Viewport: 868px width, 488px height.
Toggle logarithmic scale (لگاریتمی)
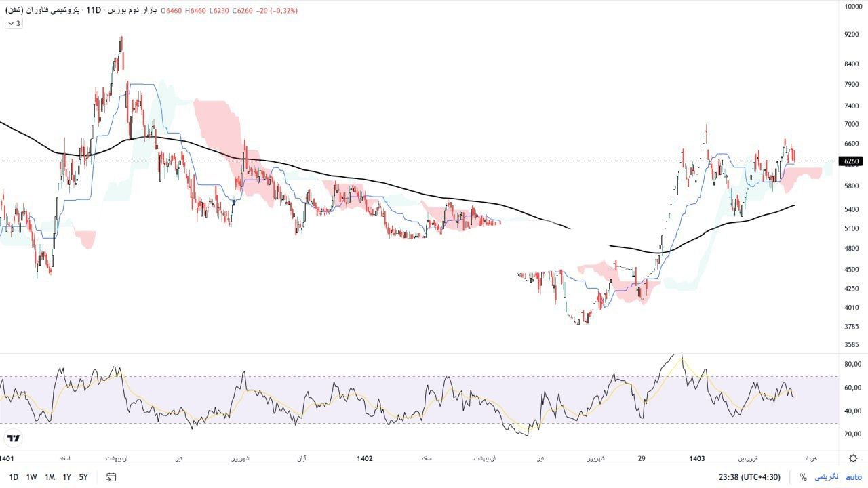coord(826,477)
